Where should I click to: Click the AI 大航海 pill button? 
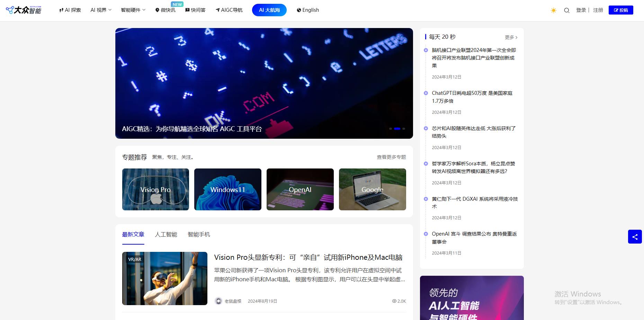point(269,10)
